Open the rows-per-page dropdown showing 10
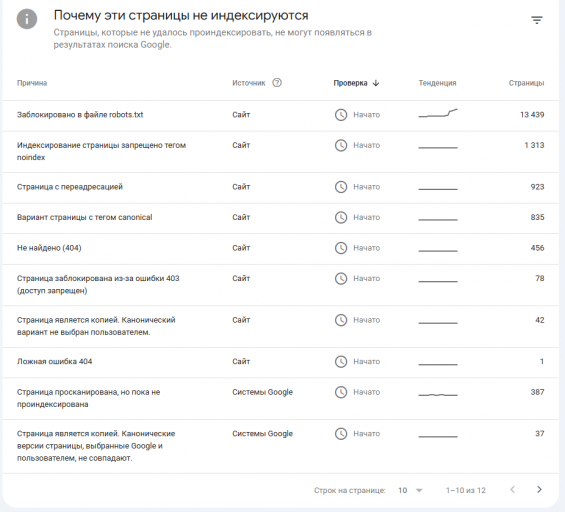Image resolution: width=565 pixels, height=512 pixels. pos(410,490)
